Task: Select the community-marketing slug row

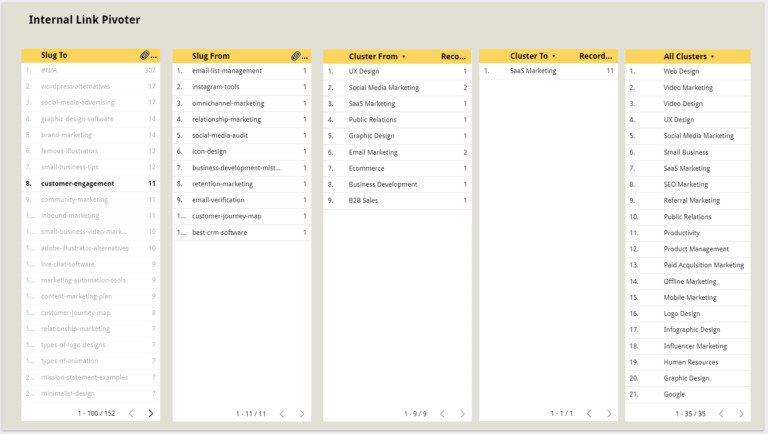Action: pyautogui.click(x=91, y=200)
